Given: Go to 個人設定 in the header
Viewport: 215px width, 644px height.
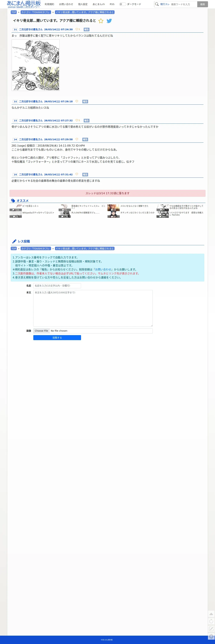Looking at the screenshot, I should coord(83,4).
